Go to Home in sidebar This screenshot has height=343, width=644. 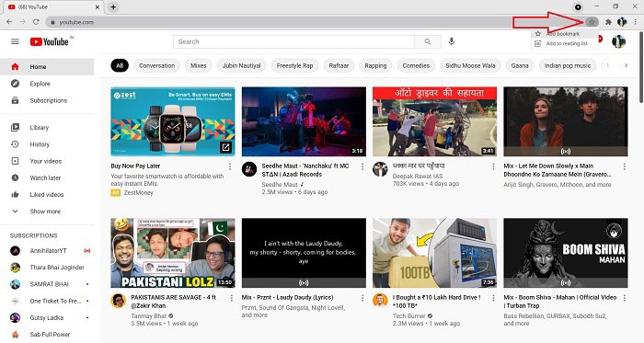click(x=47, y=67)
